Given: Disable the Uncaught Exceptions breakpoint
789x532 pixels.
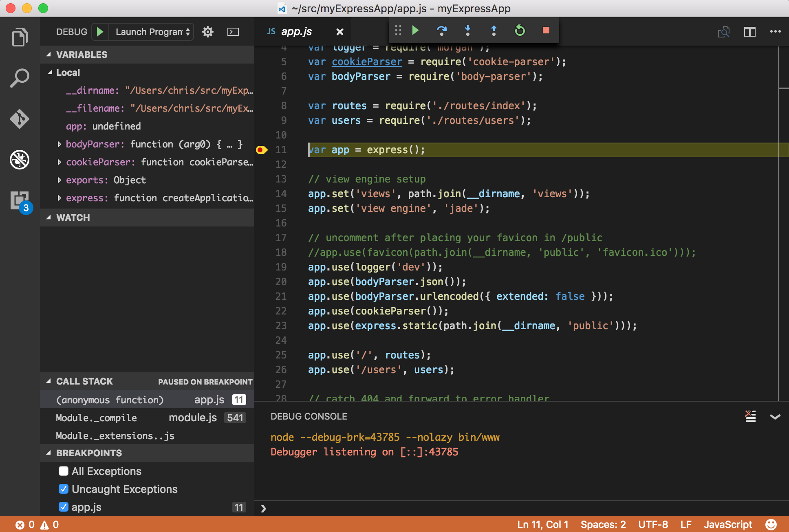Looking at the screenshot, I should pos(64,489).
